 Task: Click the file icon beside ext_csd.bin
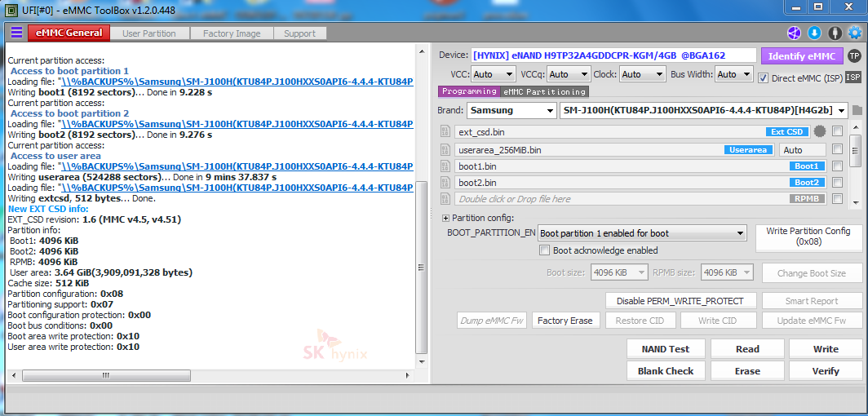click(445, 131)
